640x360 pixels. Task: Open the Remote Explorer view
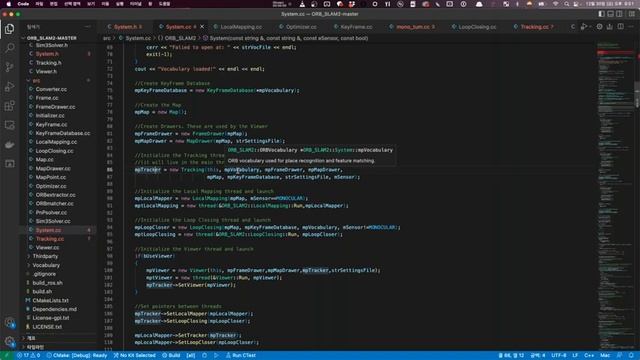[9, 125]
